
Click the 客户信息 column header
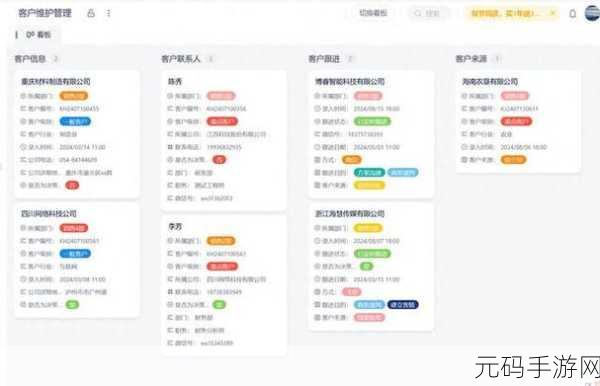30,59
